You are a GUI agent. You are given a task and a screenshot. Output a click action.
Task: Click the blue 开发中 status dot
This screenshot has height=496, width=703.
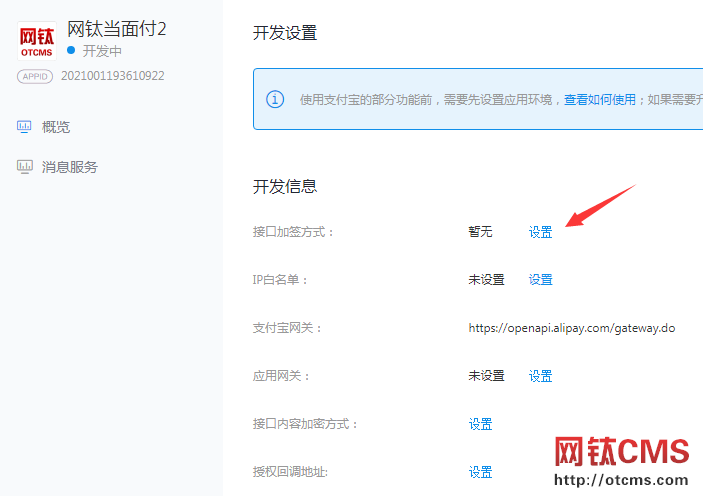(x=71, y=50)
